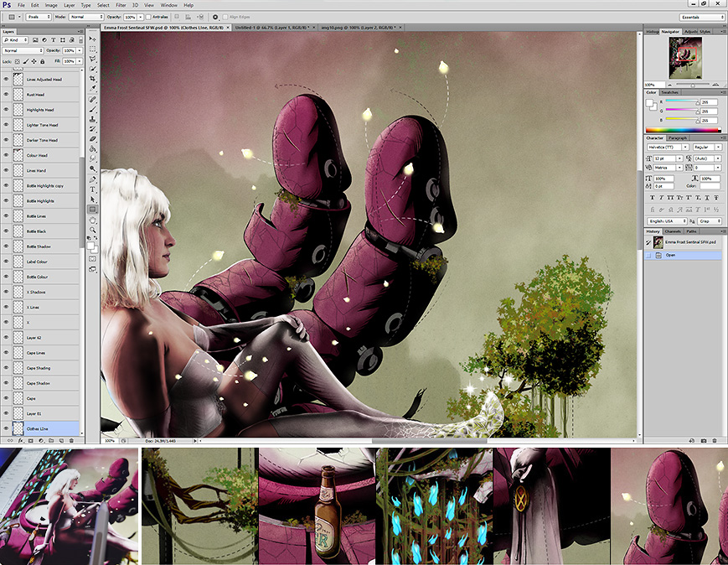Open the Regular font style dropdown
This screenshot has height=565, width=728.
click(x=707, y=148)
